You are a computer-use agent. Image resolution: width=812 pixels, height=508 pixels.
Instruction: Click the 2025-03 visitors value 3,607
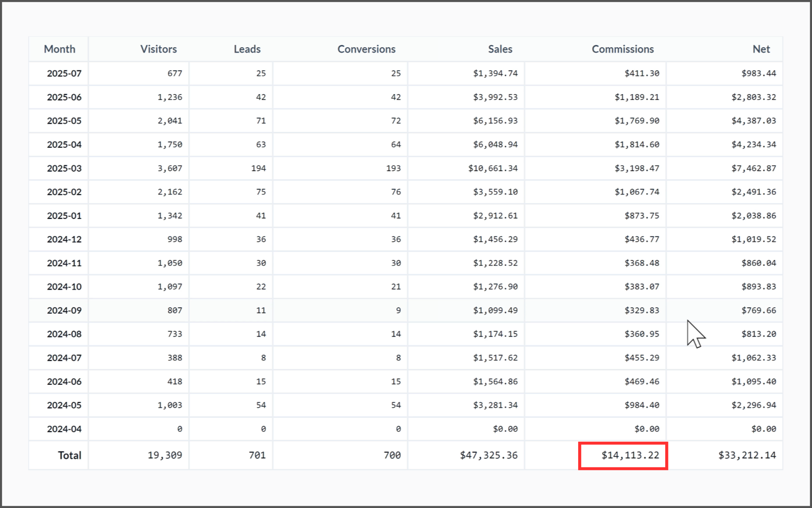[x=170, y=168]
